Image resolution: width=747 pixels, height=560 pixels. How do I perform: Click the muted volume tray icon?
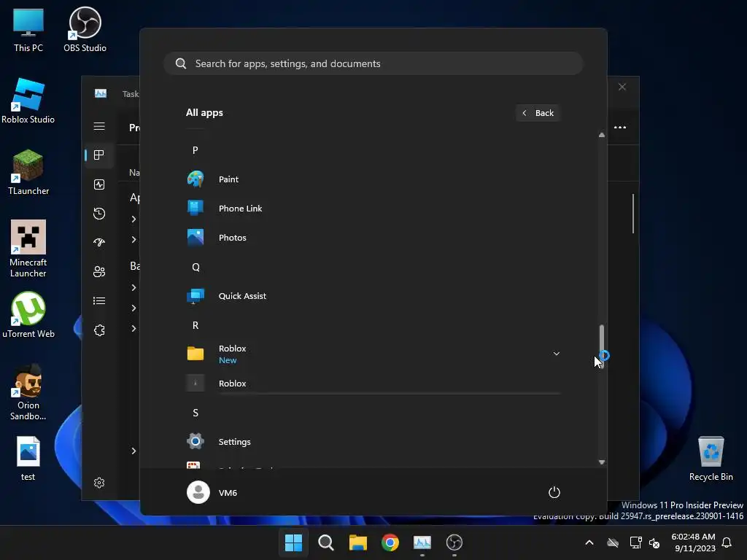click(654, 542)
